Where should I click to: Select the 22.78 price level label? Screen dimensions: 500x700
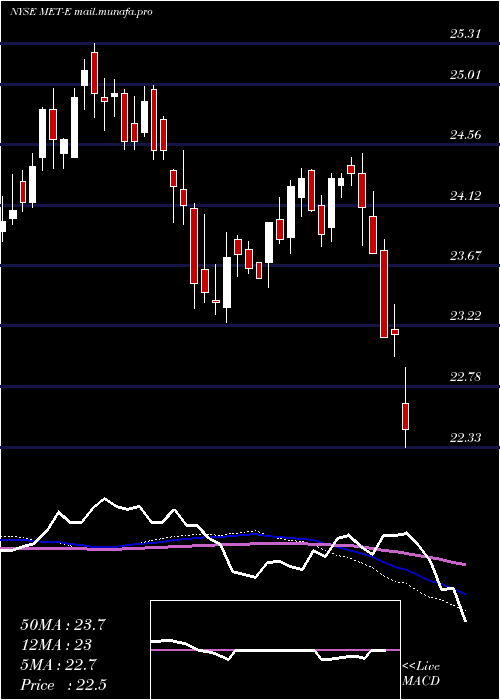click(x=466, y=376)
